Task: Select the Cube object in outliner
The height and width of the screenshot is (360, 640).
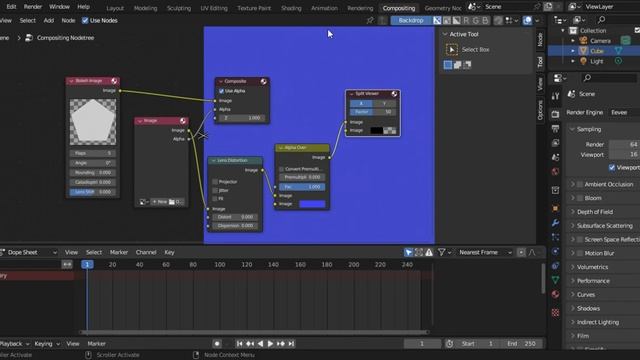Action: tap(597, 51)
